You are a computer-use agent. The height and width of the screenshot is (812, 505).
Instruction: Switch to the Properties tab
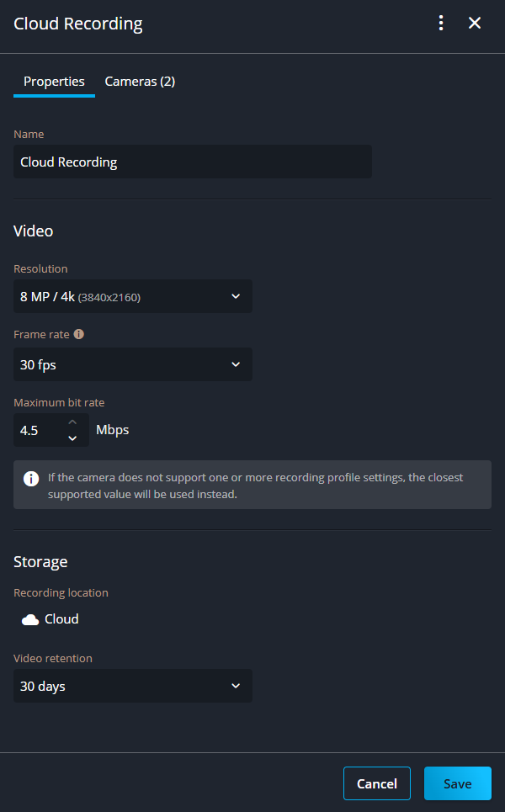tap(54, 82)
